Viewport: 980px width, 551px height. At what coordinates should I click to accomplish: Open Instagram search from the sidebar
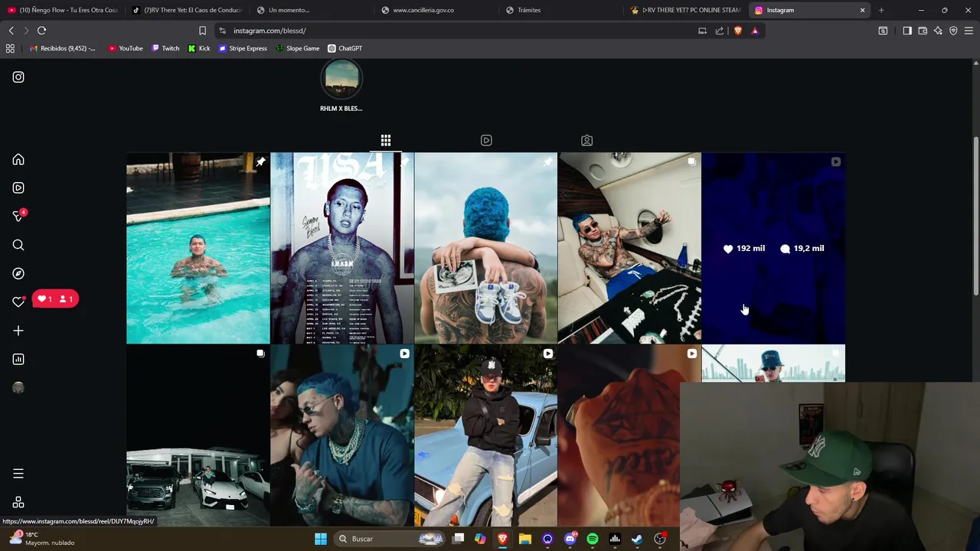18,245
